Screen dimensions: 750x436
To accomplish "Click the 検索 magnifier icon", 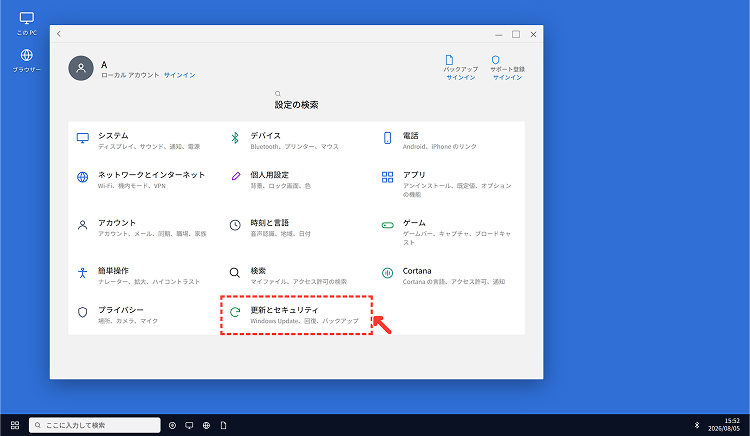I will (235, 273).
